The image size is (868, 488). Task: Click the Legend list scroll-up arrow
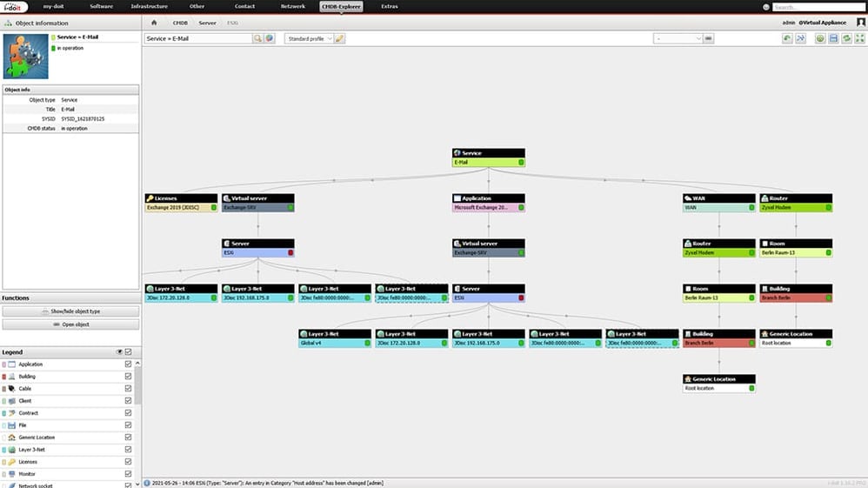coord(137,364)
